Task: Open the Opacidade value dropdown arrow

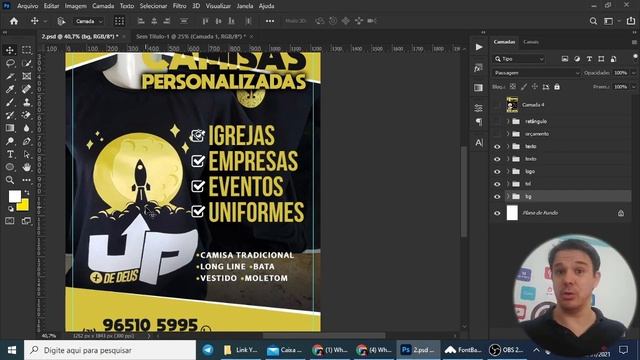Action: click(633, 73)
